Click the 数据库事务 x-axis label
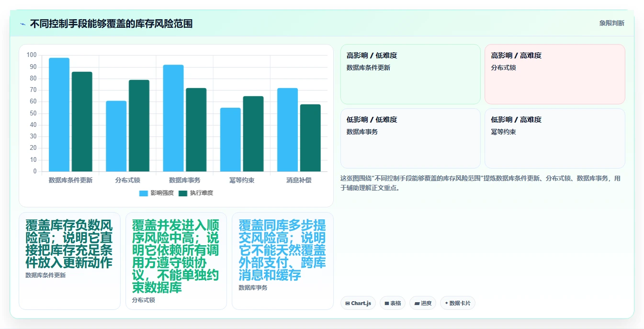 [185, 180]
